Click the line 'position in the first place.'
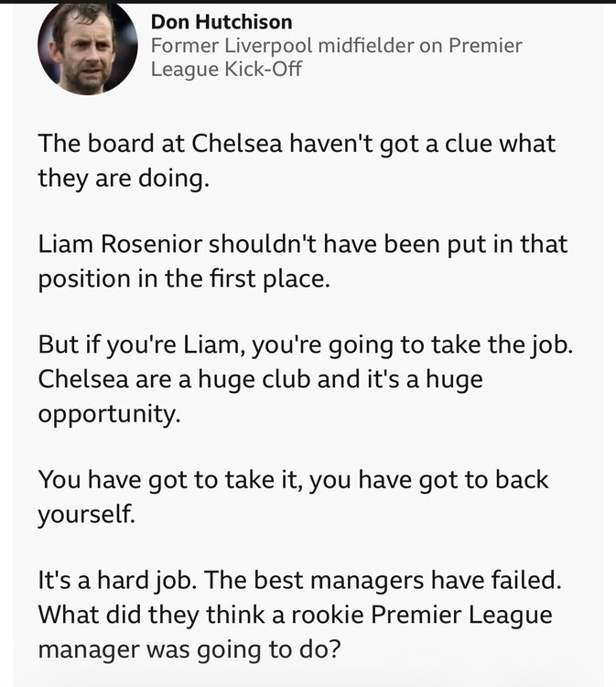Screen dimensions: 616x687 pos(184,279)
